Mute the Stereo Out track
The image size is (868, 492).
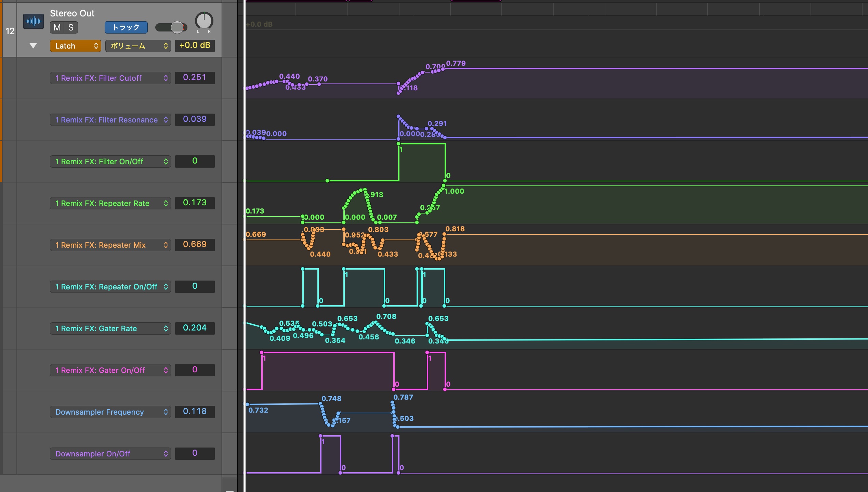pos(57,27)
